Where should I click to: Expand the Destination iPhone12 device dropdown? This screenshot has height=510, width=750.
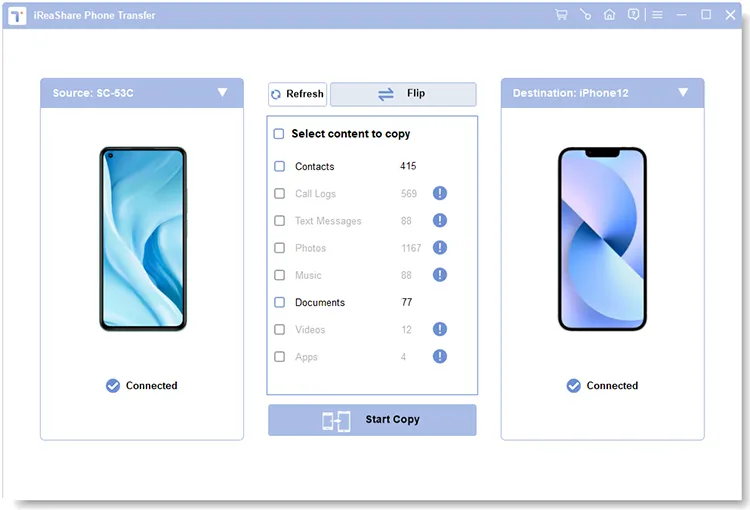click(683, 92)
